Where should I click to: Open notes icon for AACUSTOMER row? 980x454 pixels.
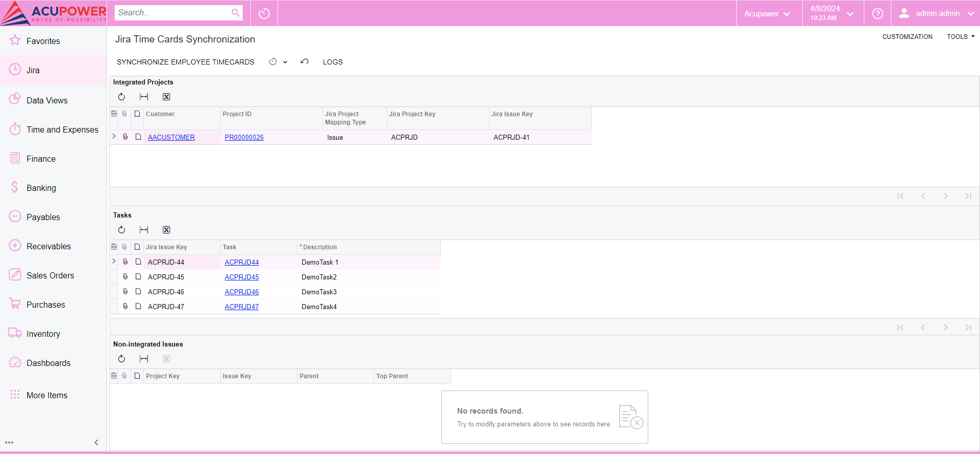click(x=138, y=137)
